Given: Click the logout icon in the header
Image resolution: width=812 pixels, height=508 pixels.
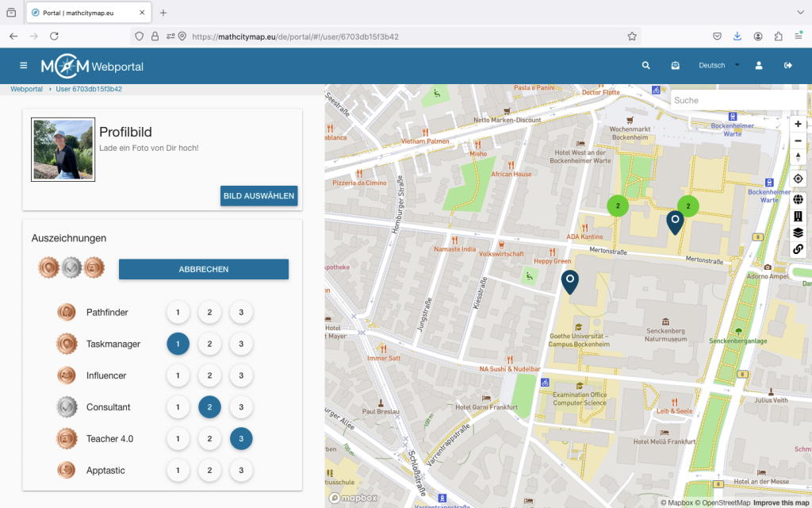Looking at the screenshot, I should tap(788, 66).
